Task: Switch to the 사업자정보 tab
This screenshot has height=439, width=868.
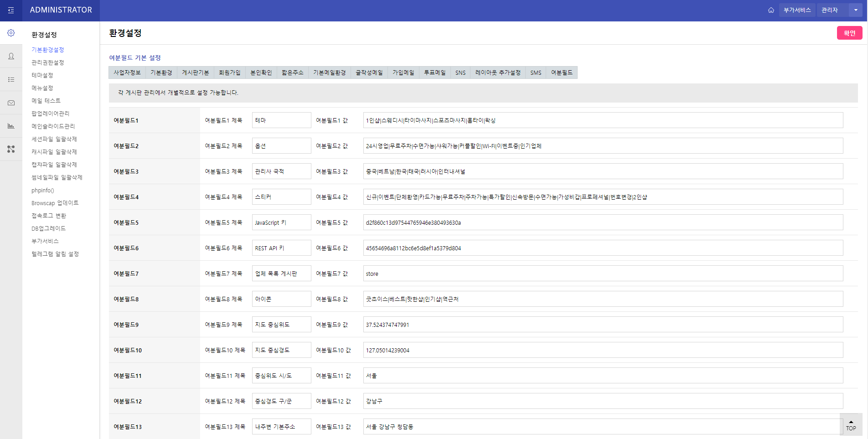Action: tap(127, 72)
